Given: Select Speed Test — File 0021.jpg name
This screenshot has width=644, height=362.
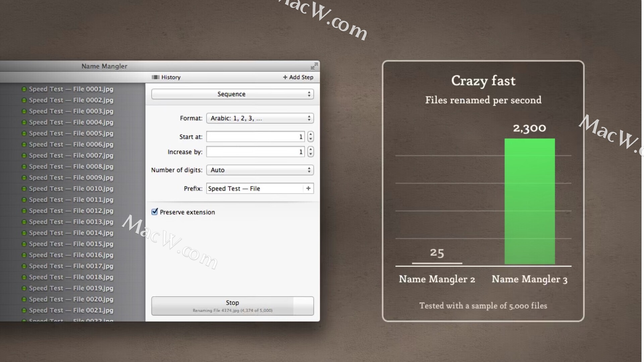Looking at the screenshot, I should (x=71, y=310).
